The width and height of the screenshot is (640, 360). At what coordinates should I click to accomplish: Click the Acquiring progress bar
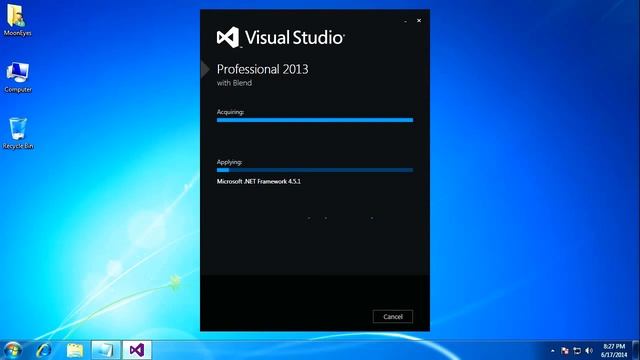click(x=315, y=120)
